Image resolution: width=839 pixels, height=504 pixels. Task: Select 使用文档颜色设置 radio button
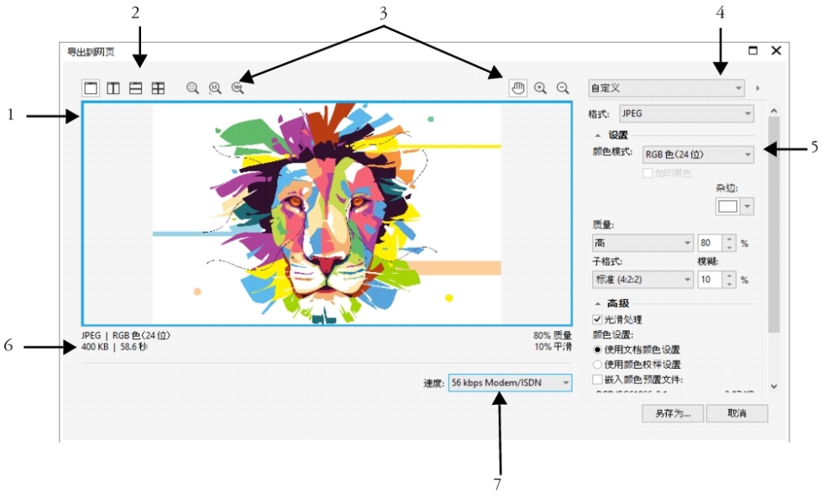point(598,349)
